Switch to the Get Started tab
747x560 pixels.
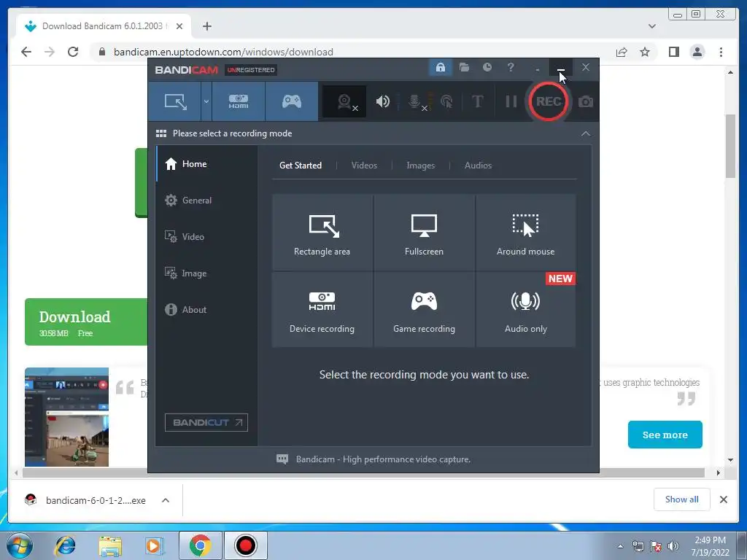click(300, 166)
